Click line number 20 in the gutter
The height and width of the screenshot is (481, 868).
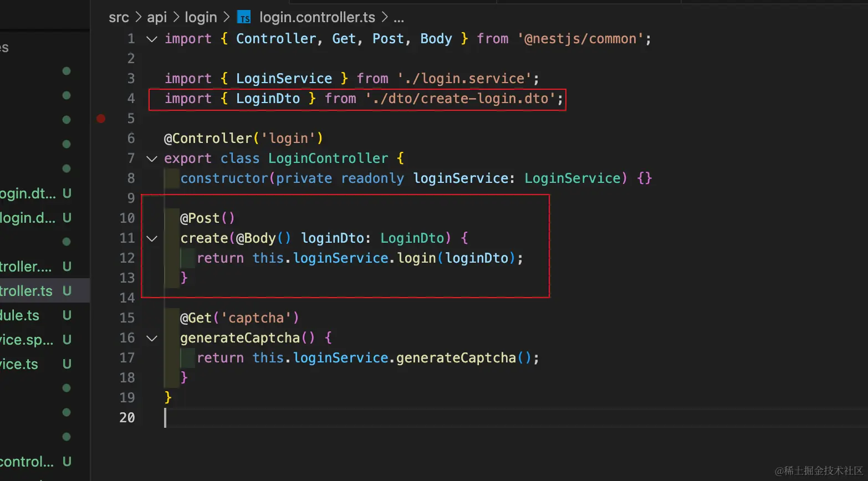tap(127, 418)
